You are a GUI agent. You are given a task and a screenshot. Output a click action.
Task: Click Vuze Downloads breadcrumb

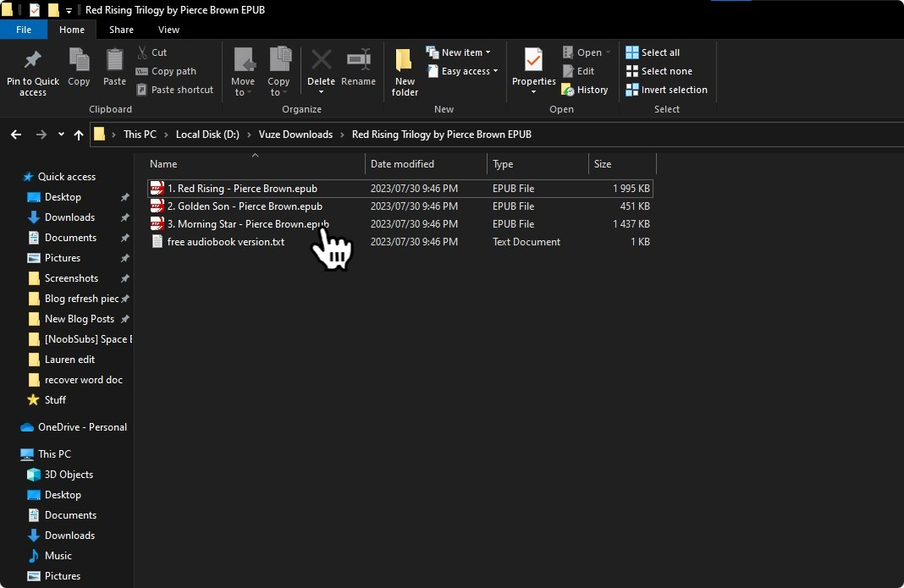tap(295, 135)
